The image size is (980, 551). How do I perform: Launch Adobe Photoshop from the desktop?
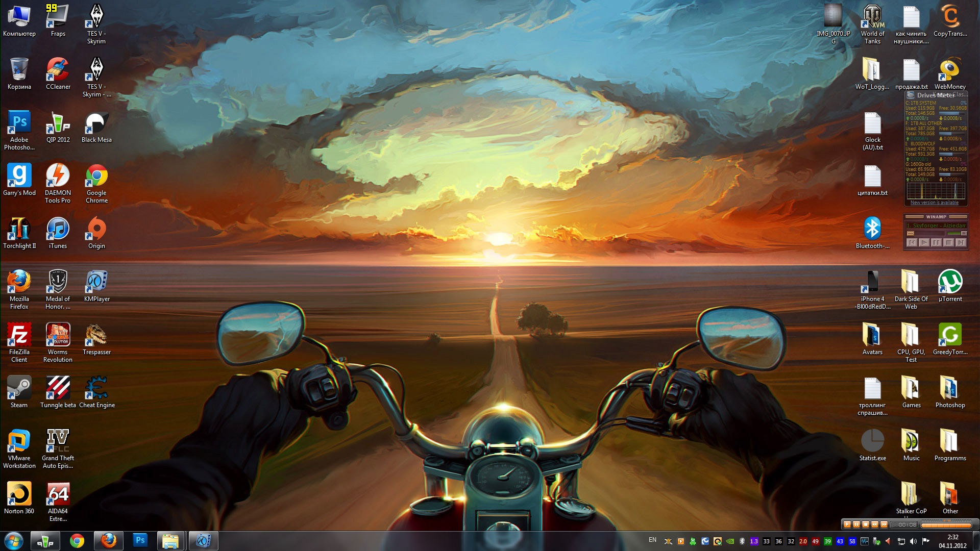point(19,130)
